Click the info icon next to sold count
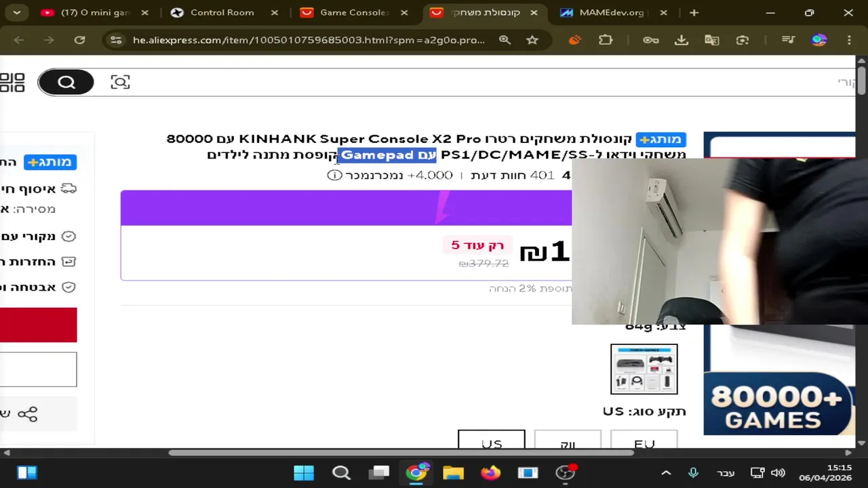This screenshot has height=488, width=868. [x=334, y=175]
